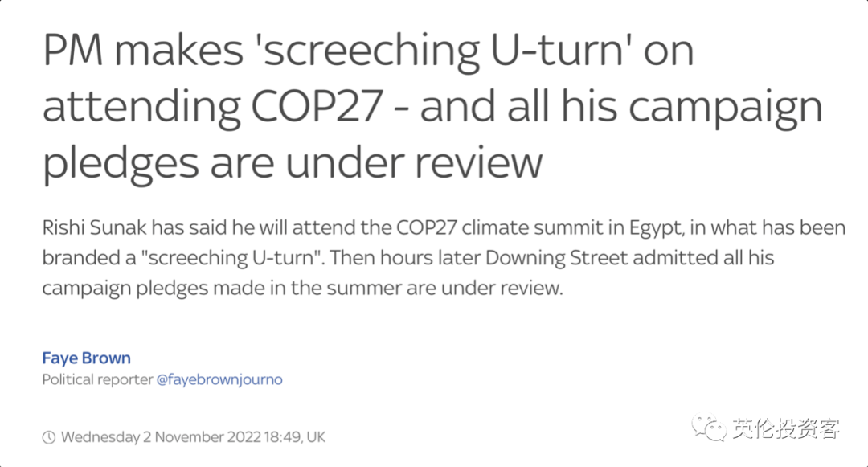The width and height of the screenshot is (868, 467).
Task: Click the clock icon beside the date
Action: [x=49, y=437]
